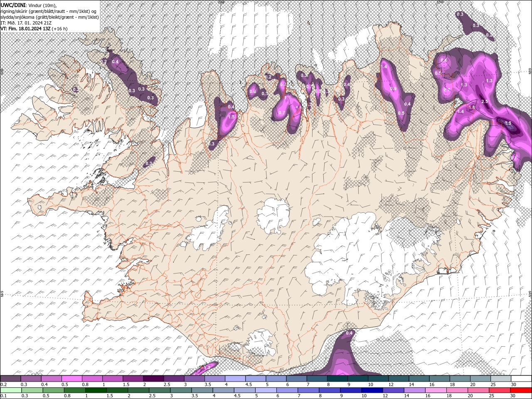Click the '(+16 h)' forecast offset text
Screen dimensions: 532x399
tap(60, 29)
